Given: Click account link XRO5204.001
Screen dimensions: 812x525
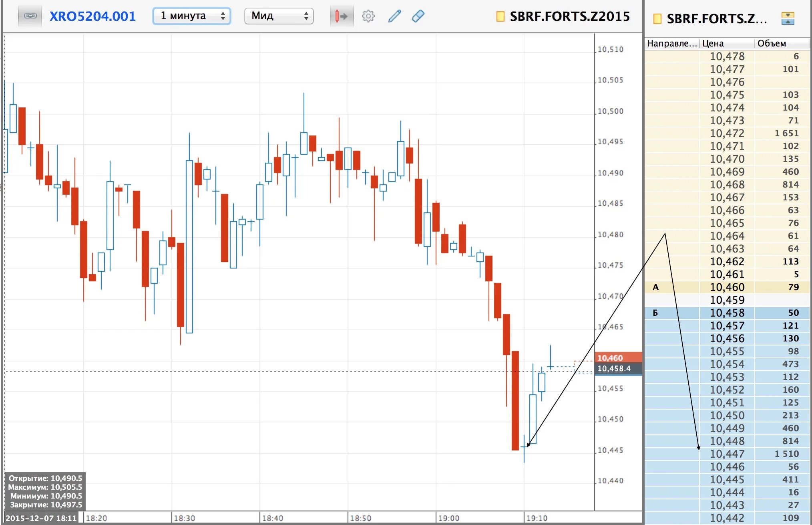Looking at the screenshot, I should pos(92,16).
